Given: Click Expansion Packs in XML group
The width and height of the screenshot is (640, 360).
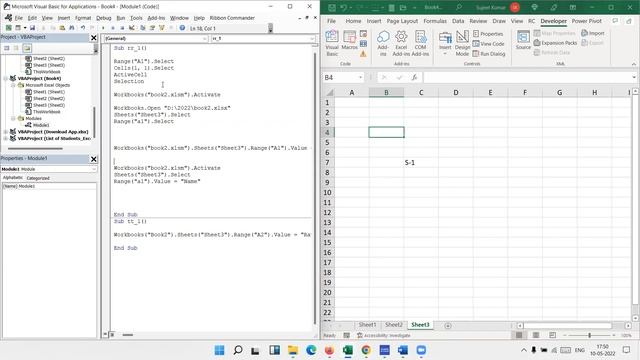Looking at the screenshot, I should (x=555, y=43).
